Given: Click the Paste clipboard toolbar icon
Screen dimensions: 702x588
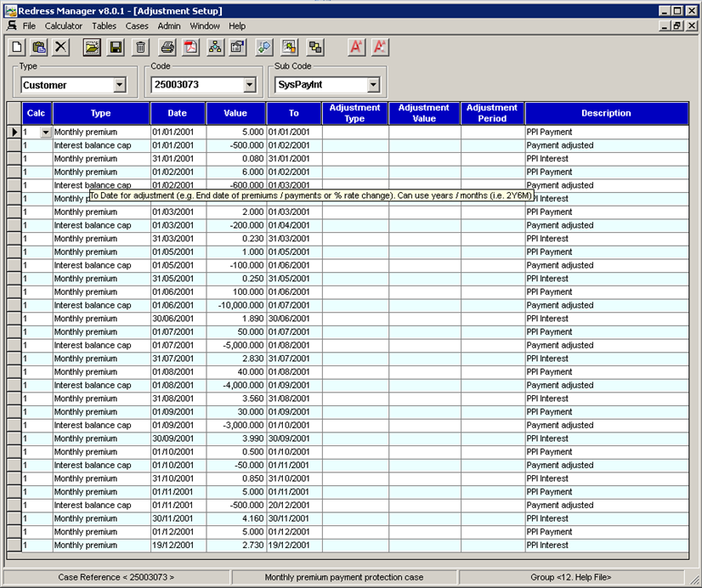Looking at the screenshot, I should [x=39, y=47].
